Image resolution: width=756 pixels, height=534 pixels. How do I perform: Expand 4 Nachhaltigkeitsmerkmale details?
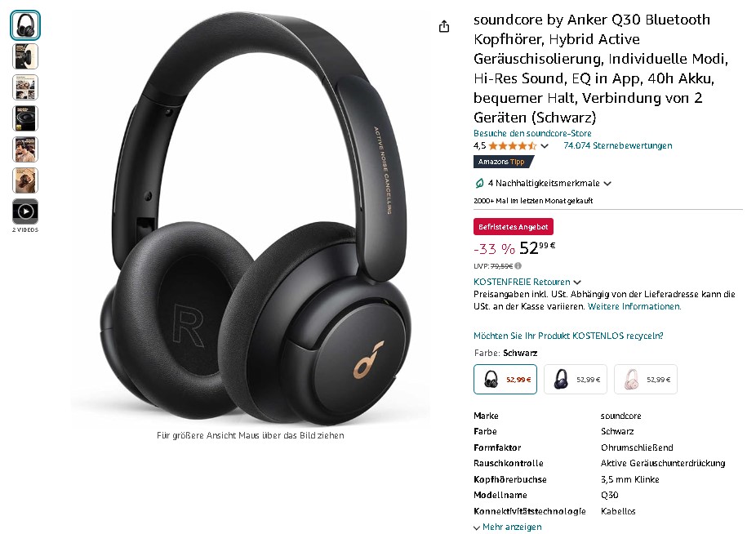pyautogui.click(x=549, y=183)
